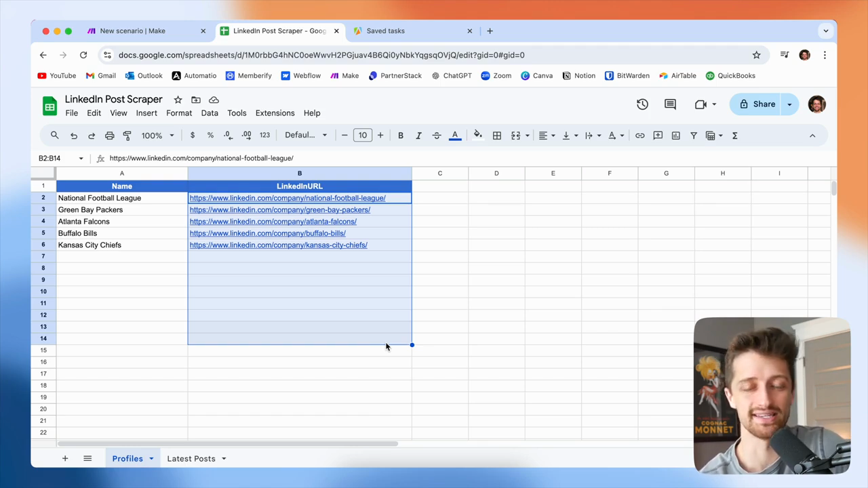Open the Insert menu

point(146,113)
